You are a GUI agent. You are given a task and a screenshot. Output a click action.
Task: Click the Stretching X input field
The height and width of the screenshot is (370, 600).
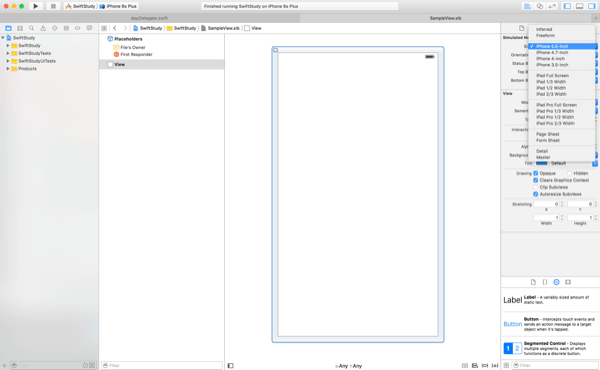click(x=546, y=204)
